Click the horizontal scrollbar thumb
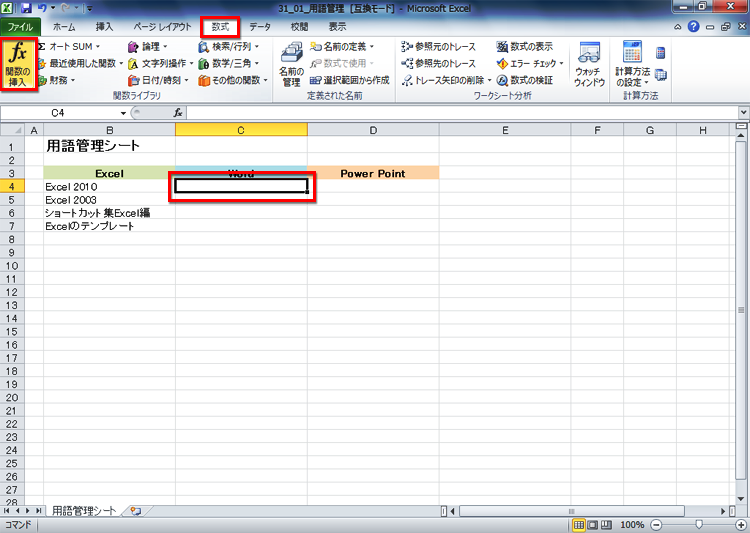The width and height of the screenshot is (750, 533). click(x=572, y=511)
